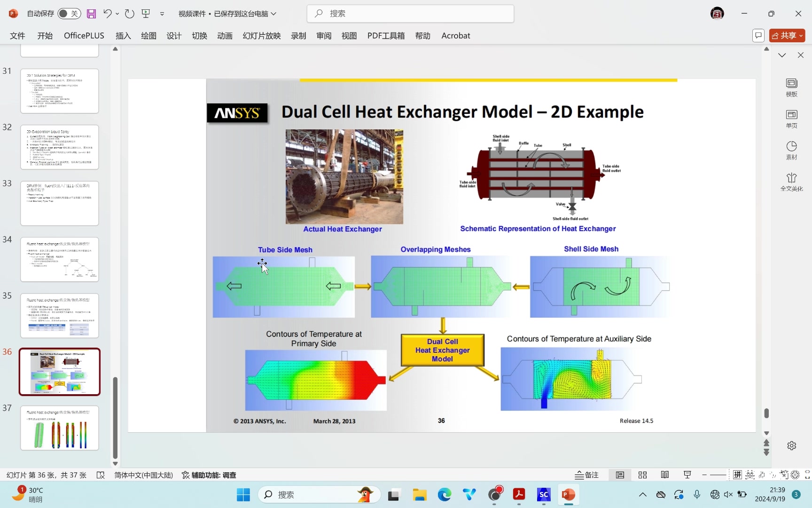Close the right side pane
The height and width of the screenshot is (508, 812).
(x=801, y=55)
